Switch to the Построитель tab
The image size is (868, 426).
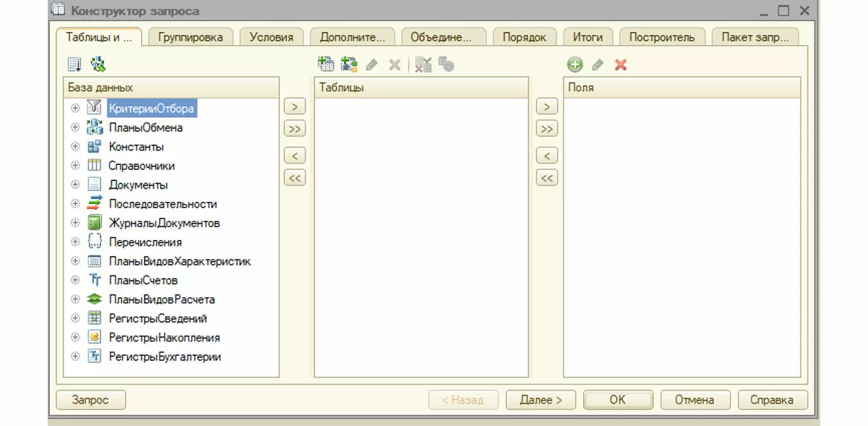click(662, 38)
